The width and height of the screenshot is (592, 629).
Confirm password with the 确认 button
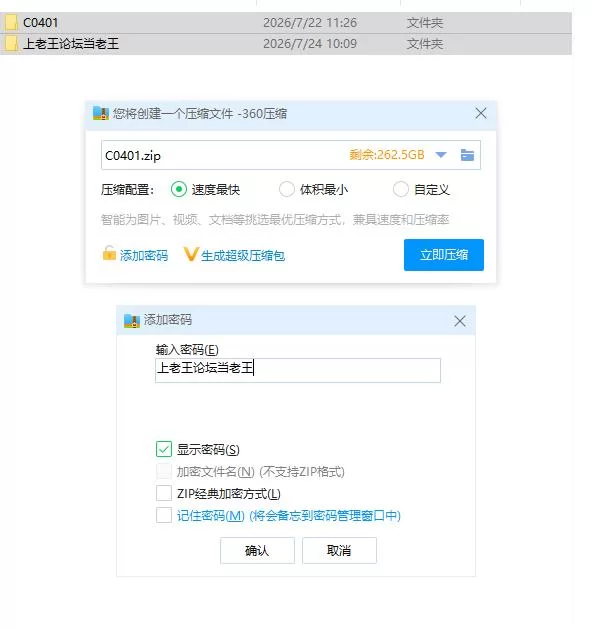tap(257, 550)
